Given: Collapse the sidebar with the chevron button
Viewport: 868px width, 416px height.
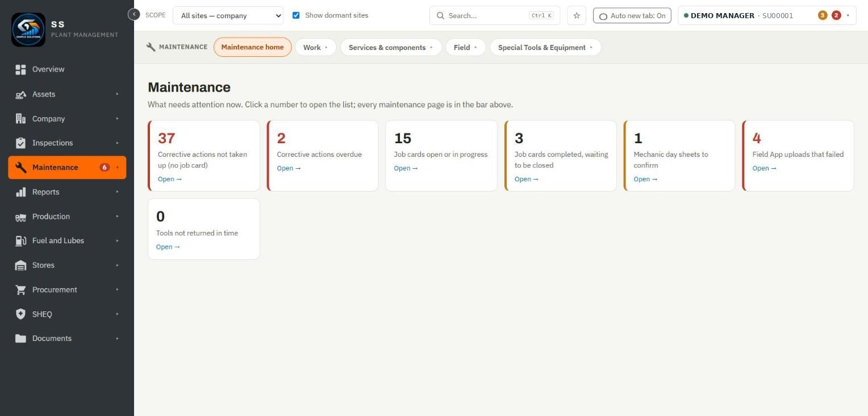Looking at the screenshot, I should coord(134,15).
